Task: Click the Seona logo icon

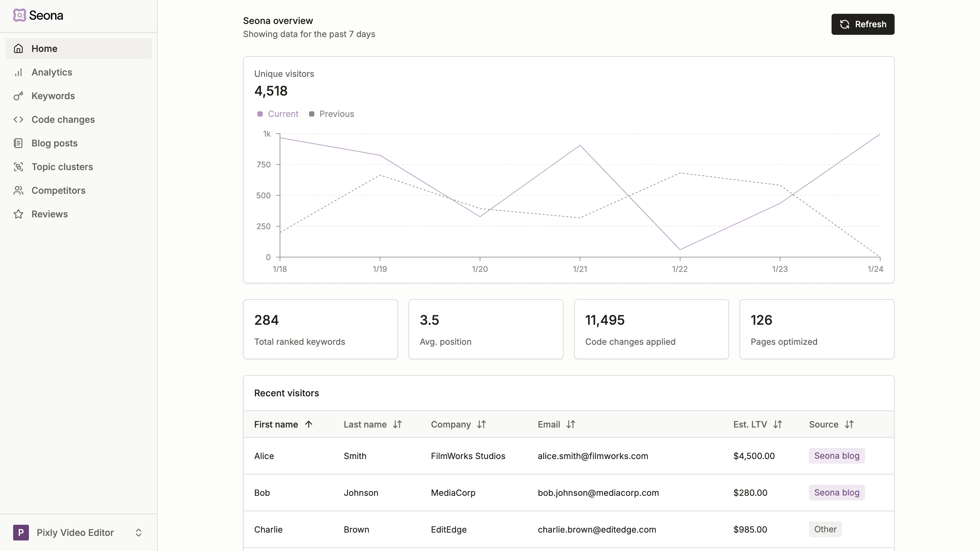Action: [19, 15]
